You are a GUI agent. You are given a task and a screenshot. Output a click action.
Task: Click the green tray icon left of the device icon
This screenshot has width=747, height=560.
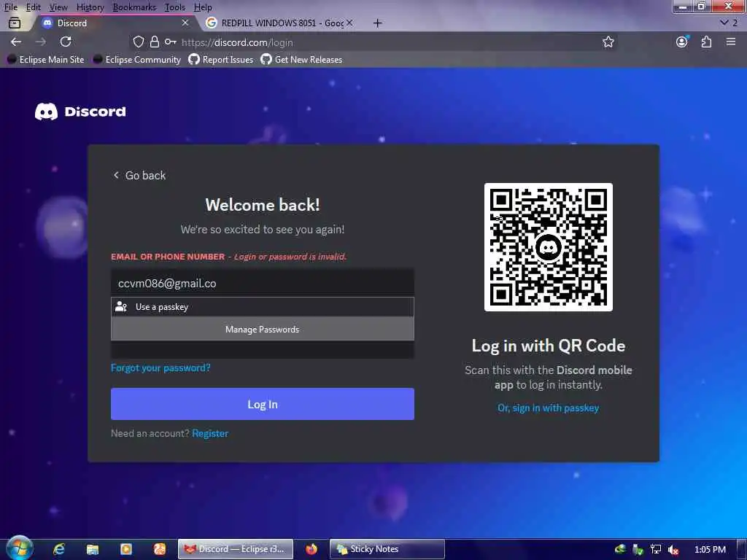[x=620, y=550]
